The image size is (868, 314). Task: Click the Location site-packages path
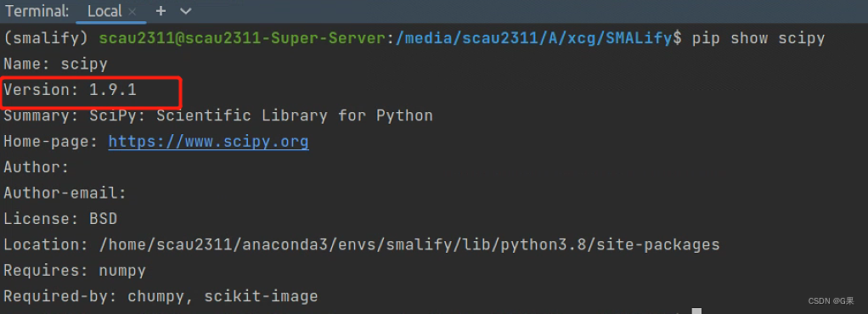(409, 245)
